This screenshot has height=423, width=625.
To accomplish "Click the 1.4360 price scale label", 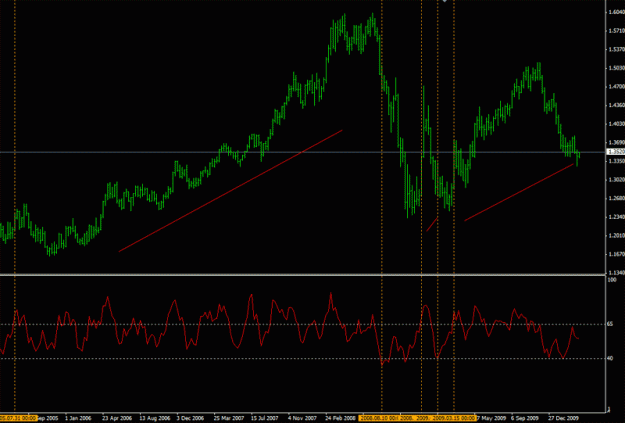I will tap(616, 105).
